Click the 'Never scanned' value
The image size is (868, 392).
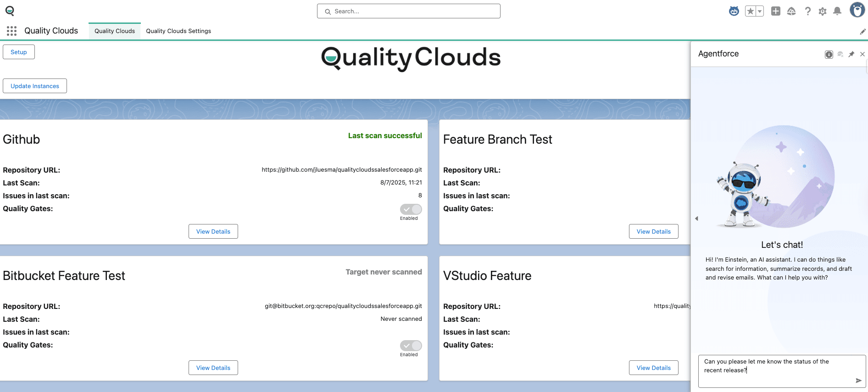(x=401, y=319)
